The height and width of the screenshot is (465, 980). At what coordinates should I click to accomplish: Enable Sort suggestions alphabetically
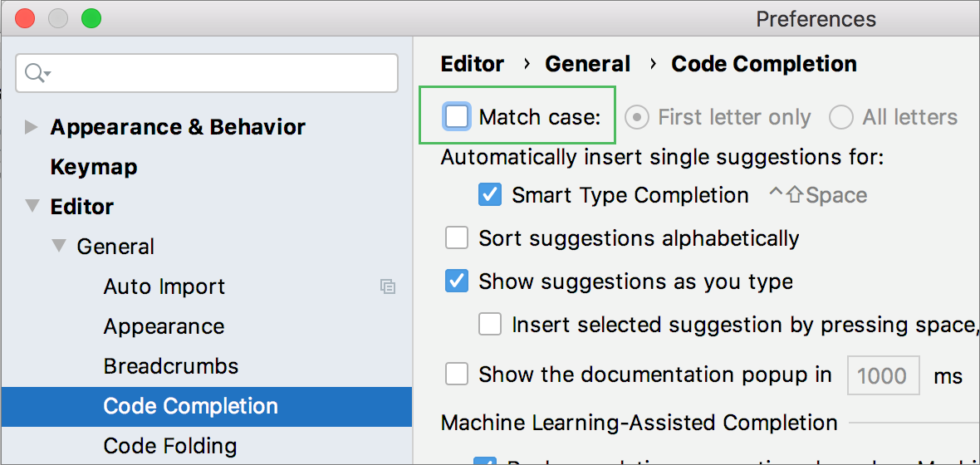[x=457, y=238]
